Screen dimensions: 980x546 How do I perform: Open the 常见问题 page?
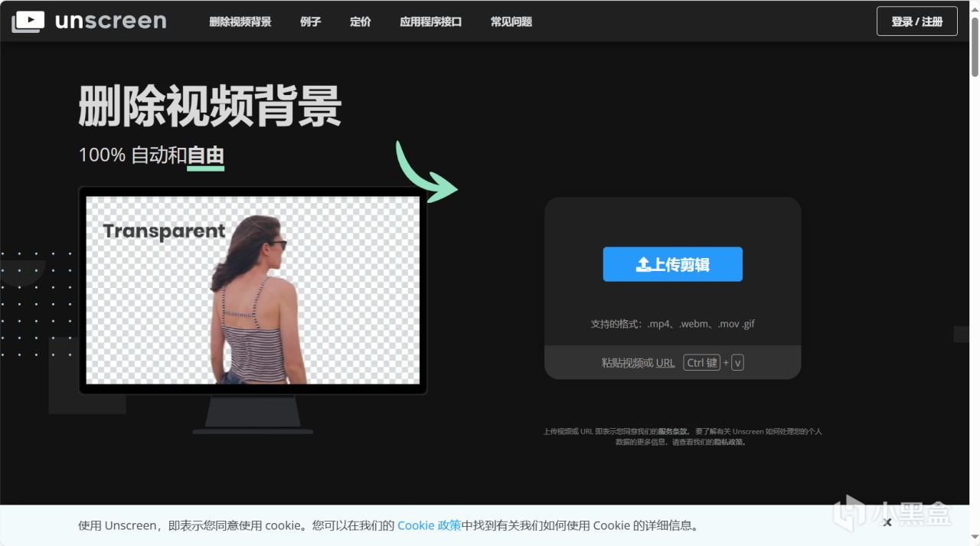point(511,21)
